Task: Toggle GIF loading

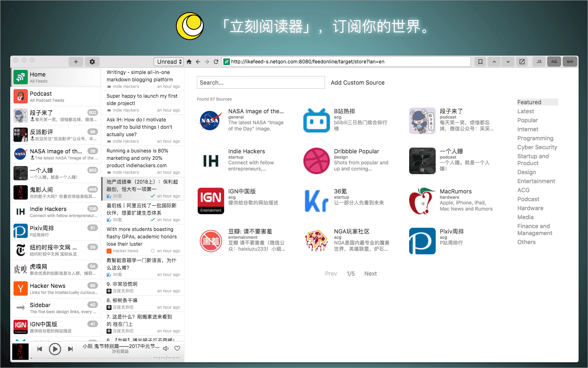Action: (x=570, y=61)
